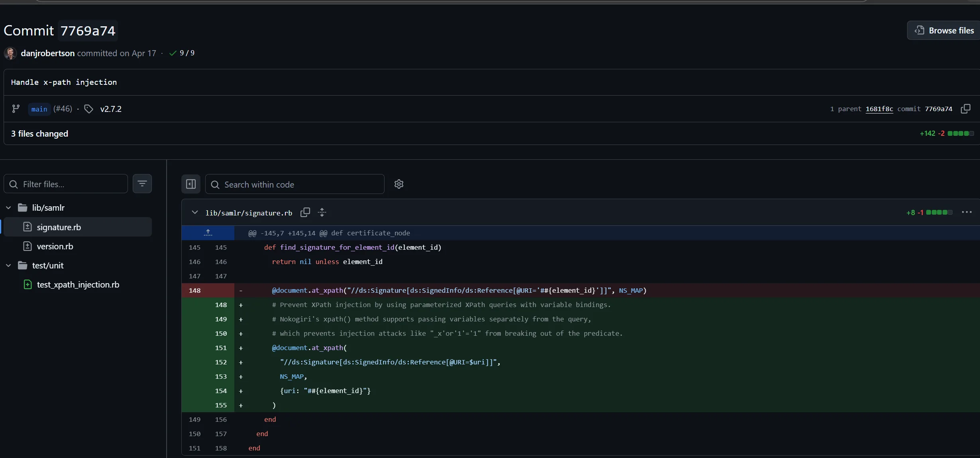
Task: Select test_xpath_injection.rb in file tree
Action: point(78,284)
